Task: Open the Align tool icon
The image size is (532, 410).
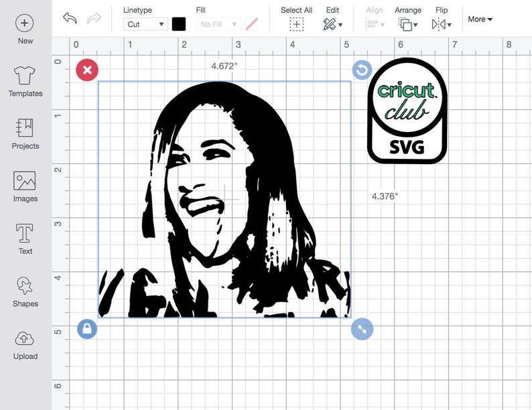Action: tap(372, 24)
